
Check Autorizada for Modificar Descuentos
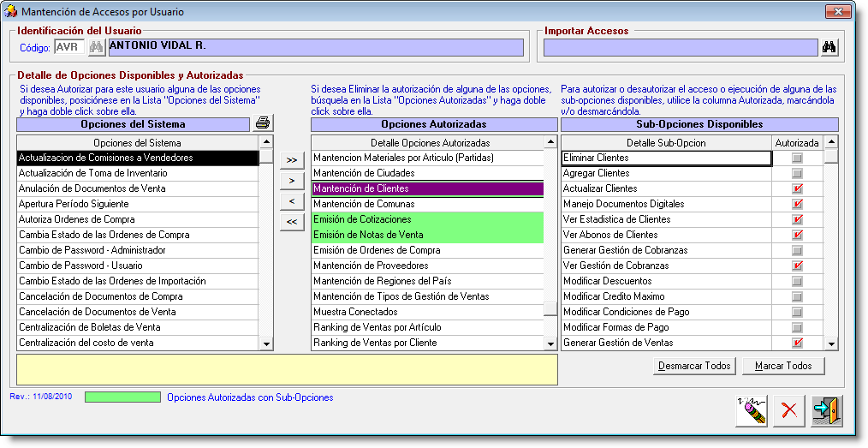click(797, 281)
